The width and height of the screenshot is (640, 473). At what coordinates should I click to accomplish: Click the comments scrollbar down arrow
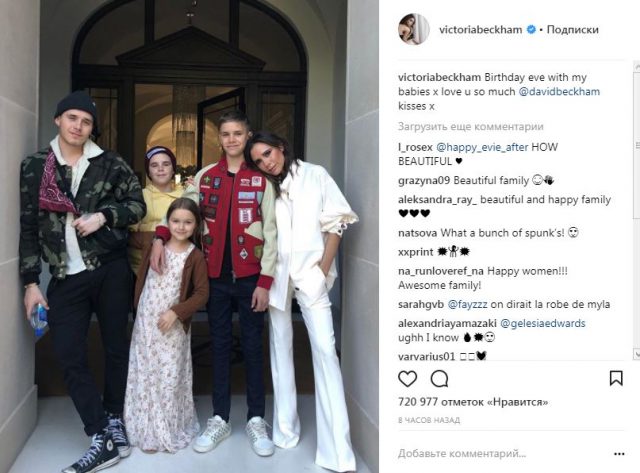(x=636, y=353)
